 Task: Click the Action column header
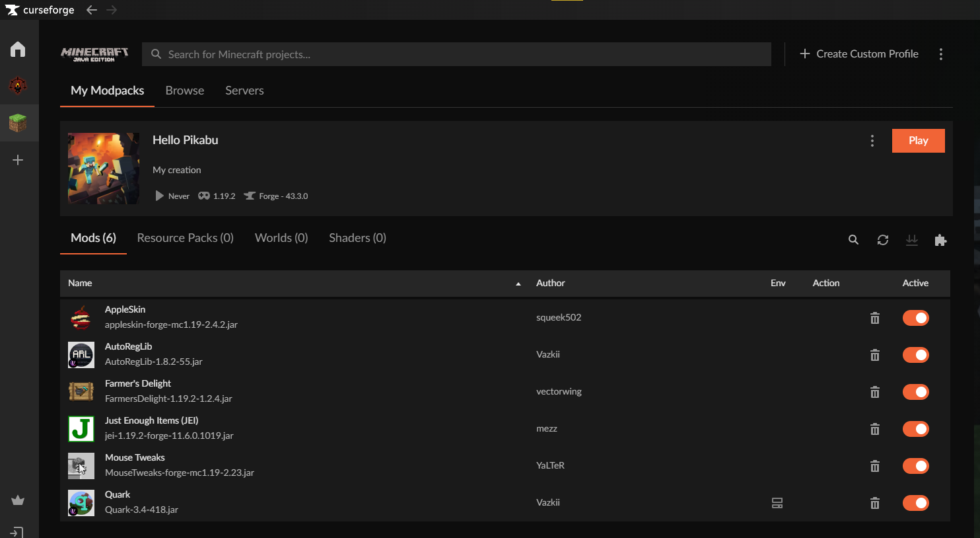pos(826,283)
